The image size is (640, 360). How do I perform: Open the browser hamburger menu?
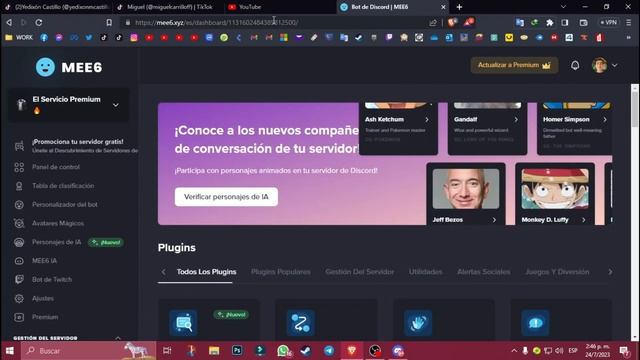[629, 22]
